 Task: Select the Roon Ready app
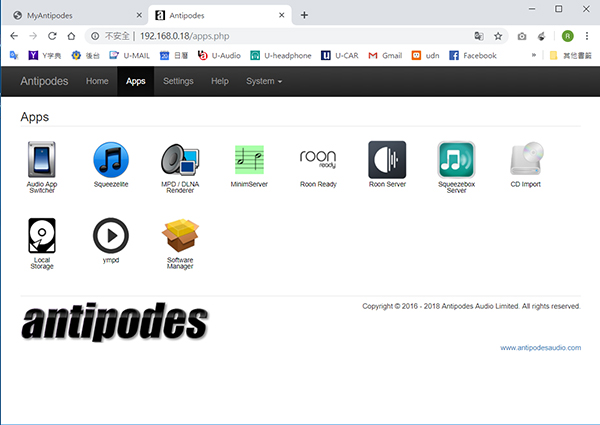(x=318, y=159)
